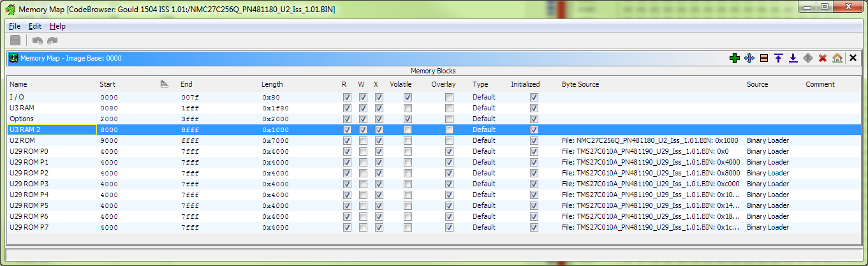Click the green Add Memory Block icon
Viewport: 868px width, 266px height.
pyautogui.click(x=735, y=58)
